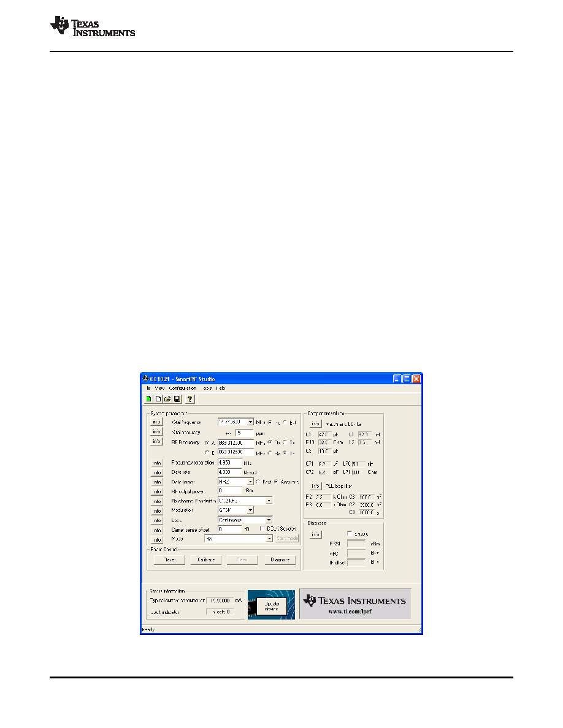Select RF Frequency B radio button
This screenshot has height=728, width=563.
click(207, 453)
